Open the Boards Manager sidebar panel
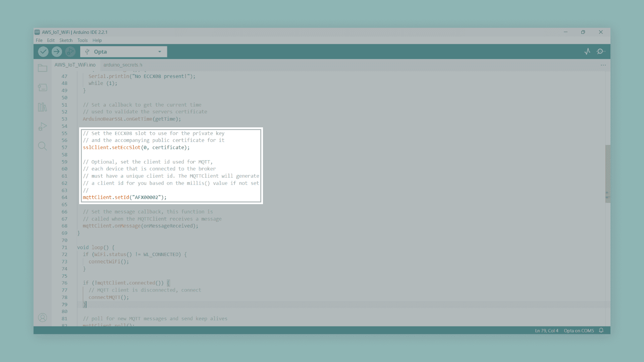 point(43,87)
